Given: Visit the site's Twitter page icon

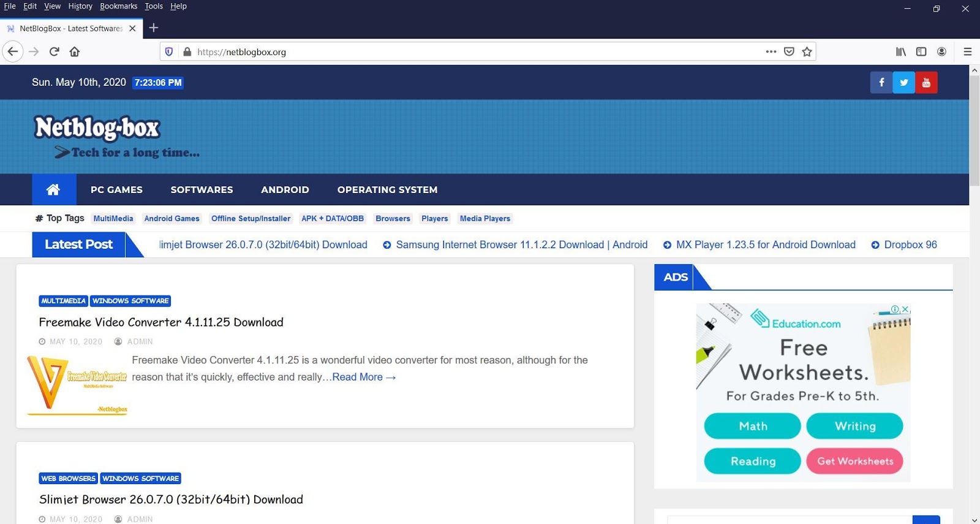Looking at the screenshot, I should click(x=904, y=82).
